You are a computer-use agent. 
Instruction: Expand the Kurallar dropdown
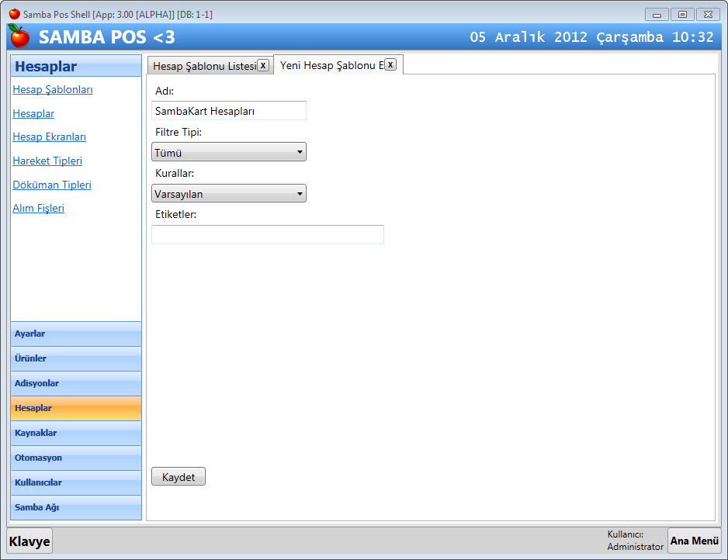[229, 193]
